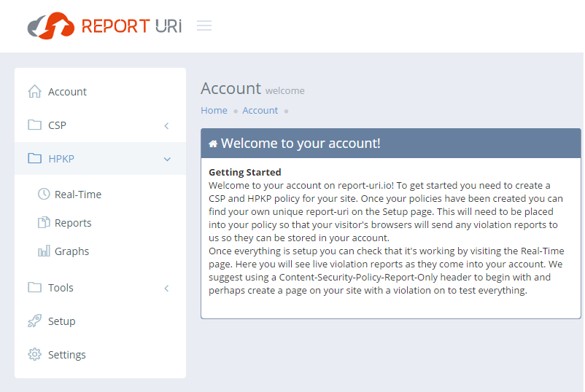
Task: Click the Reports document icon
Action: coord(44,222)
